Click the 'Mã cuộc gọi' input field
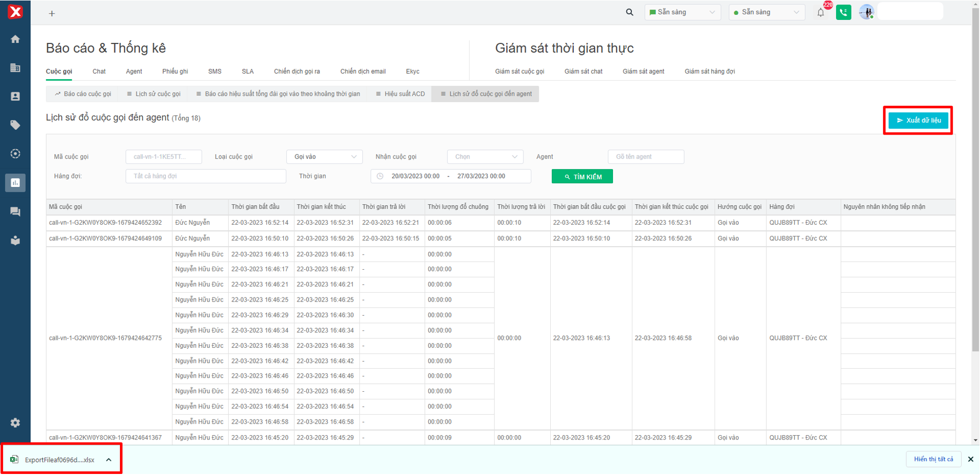The width and height of the screenshot is (980, 475). (x=163, y=157)
